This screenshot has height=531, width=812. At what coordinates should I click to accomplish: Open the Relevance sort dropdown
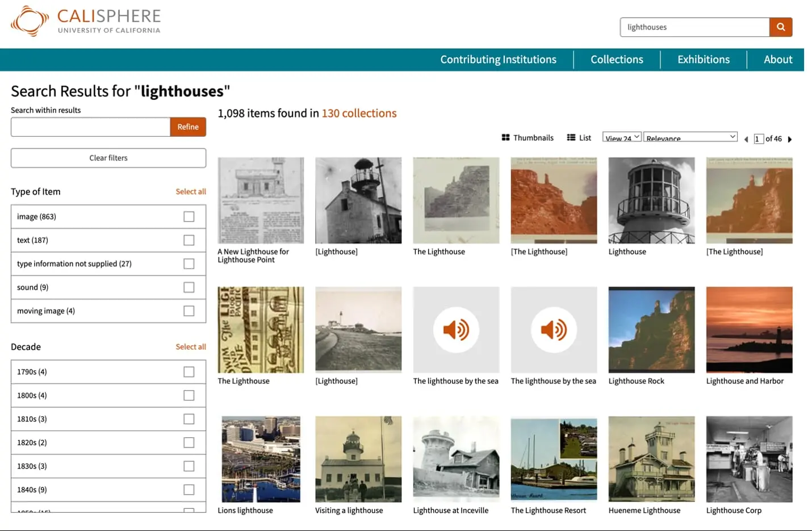pyautogui.click(x=690, y=137)
